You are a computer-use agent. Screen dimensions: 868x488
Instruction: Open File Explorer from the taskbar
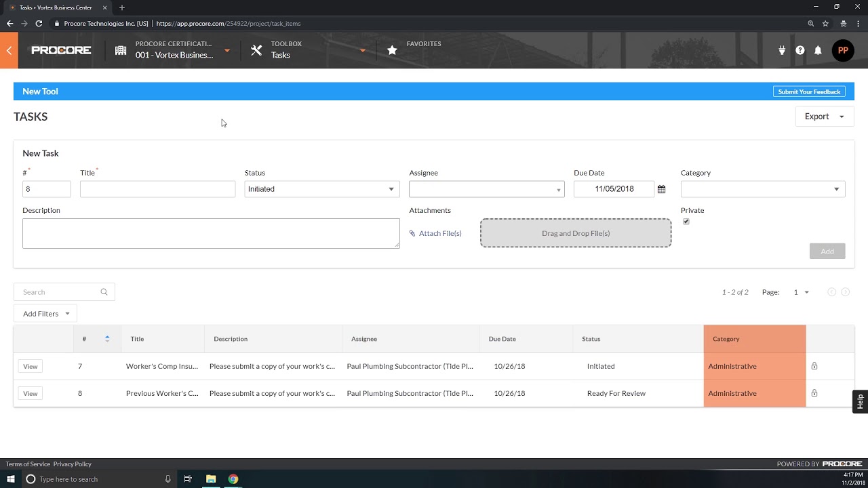click(211, 479)
